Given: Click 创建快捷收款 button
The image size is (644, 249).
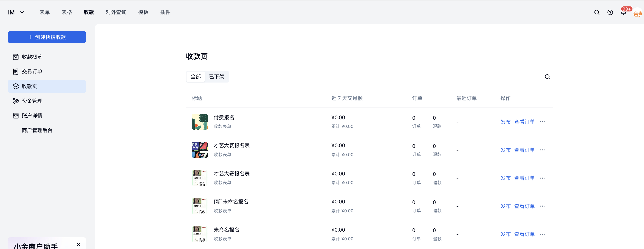Looking at the screenshot, I should click(47, 37).
